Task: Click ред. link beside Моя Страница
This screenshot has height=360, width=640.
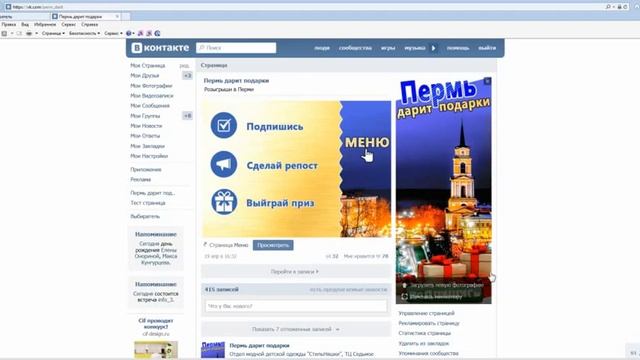Action: click(x=184, y=66)
